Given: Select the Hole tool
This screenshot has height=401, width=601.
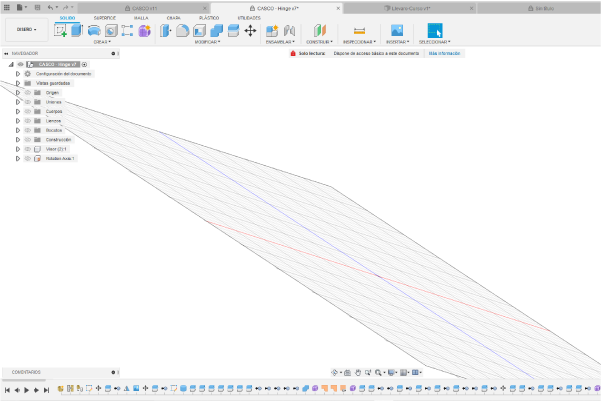Looking at the screenshot, I should [111, 30].
